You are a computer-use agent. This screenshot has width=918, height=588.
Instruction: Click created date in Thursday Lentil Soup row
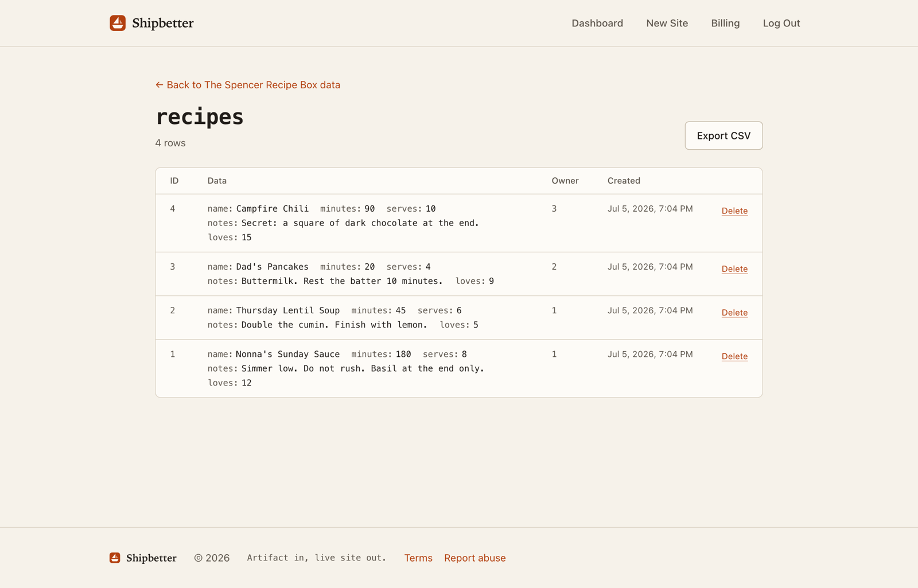click(x=650, y=310)
